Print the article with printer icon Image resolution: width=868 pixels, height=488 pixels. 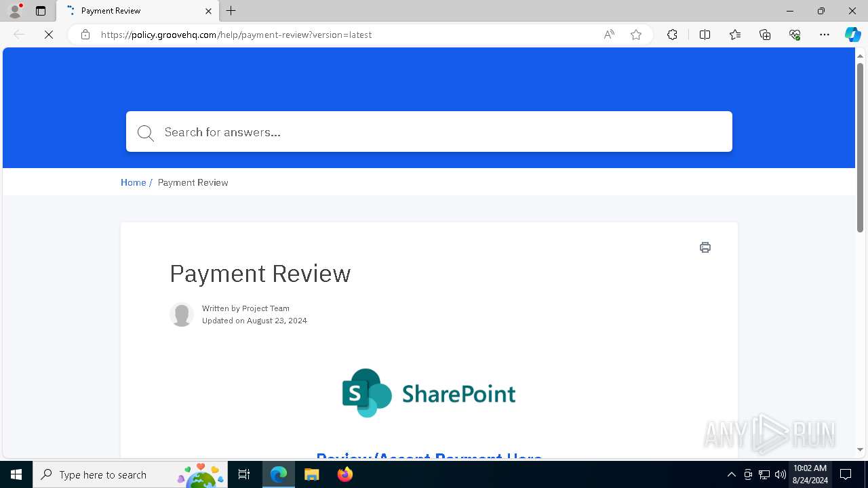tap(705, 247)
